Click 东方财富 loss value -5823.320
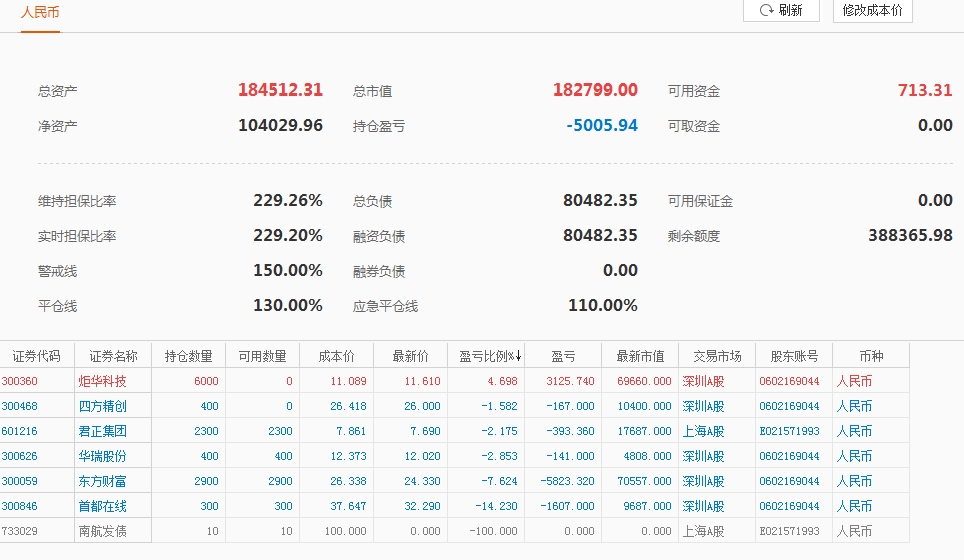The image size is (964, 560). point(567,481)
